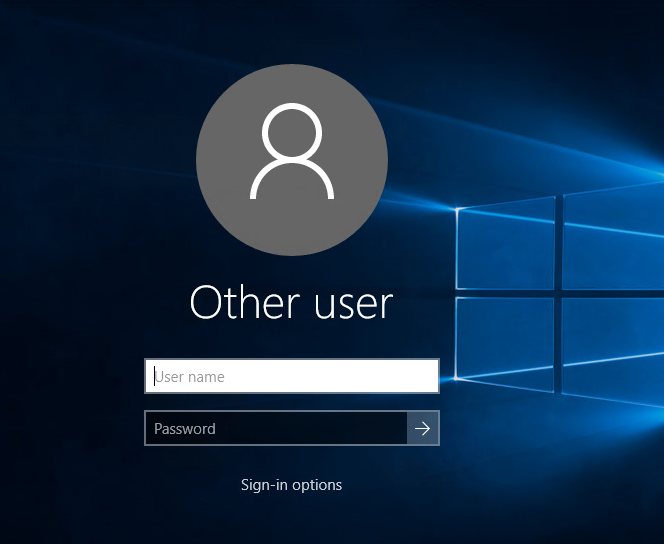Click the User name input field

point(292,376)
